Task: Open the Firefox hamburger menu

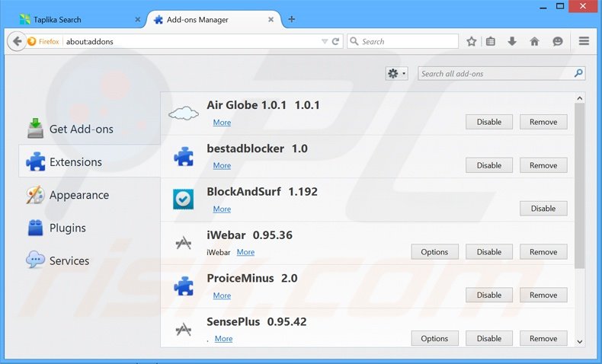Action: pyautogui.click(x=584, y=41)
